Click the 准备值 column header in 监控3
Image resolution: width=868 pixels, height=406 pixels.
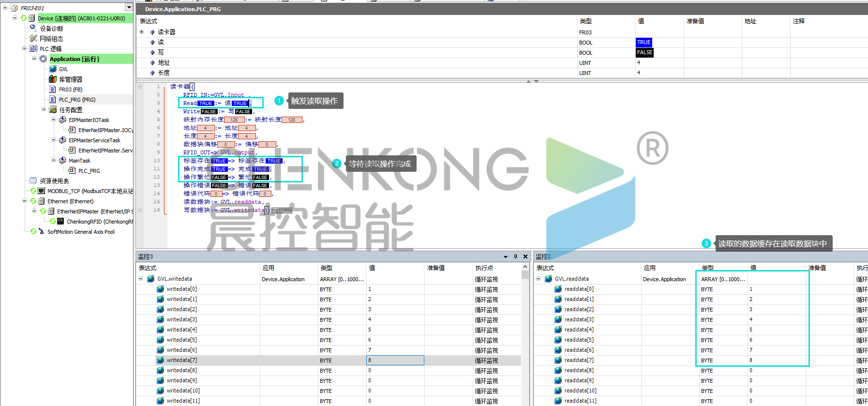pyautogui.click(x=436, y=268)
